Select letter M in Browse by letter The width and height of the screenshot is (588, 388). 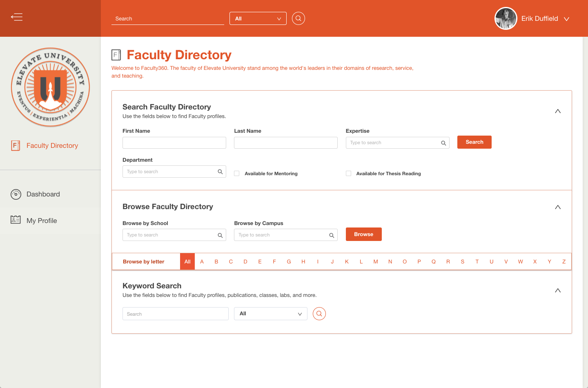coord(376,262)
